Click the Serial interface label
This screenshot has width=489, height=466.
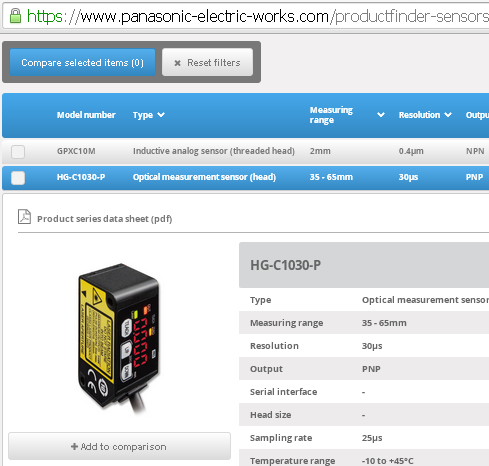pos(284,392)
